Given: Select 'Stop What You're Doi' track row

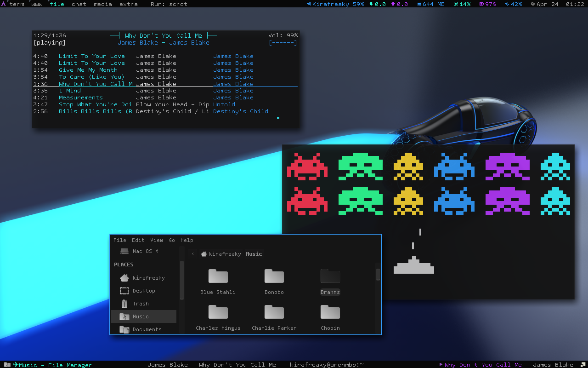Looking at the screenshot, I should [x=165, y=104].
